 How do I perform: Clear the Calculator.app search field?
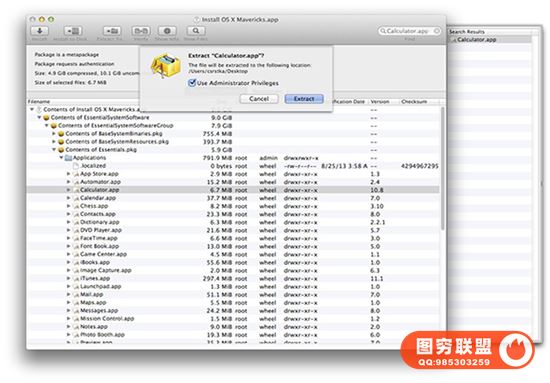437,31
